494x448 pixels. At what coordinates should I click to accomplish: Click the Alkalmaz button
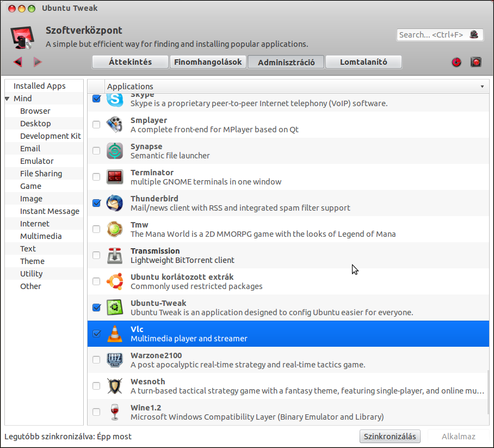(x=459, y=437)
